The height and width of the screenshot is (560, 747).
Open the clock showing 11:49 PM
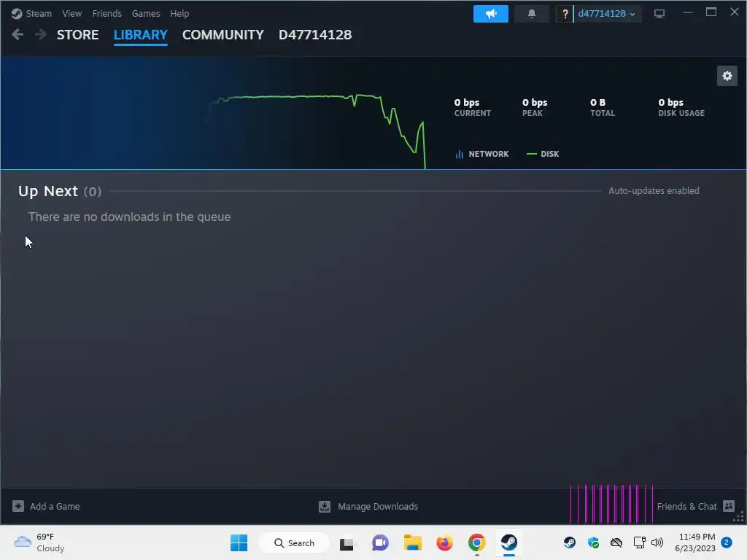point(695,542)
